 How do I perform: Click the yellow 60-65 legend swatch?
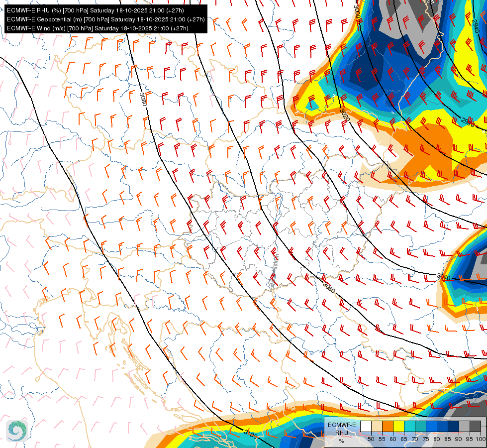[398, 427]
